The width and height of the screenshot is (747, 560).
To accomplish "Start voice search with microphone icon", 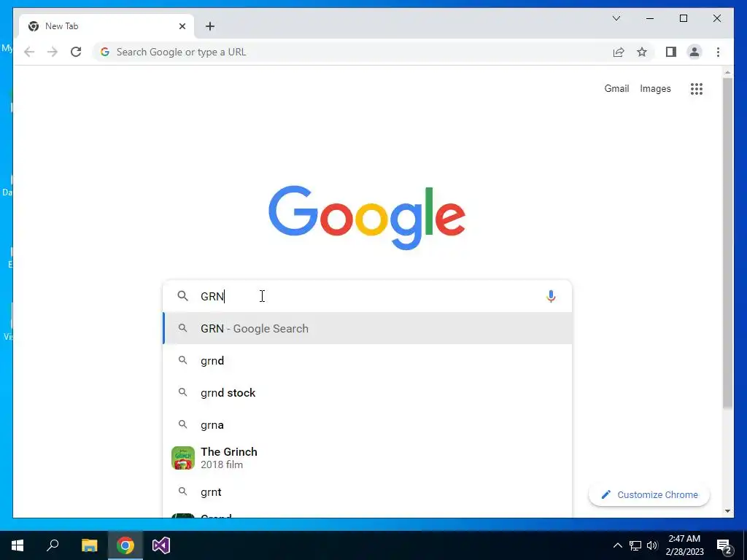I will [x=551, y=296].
